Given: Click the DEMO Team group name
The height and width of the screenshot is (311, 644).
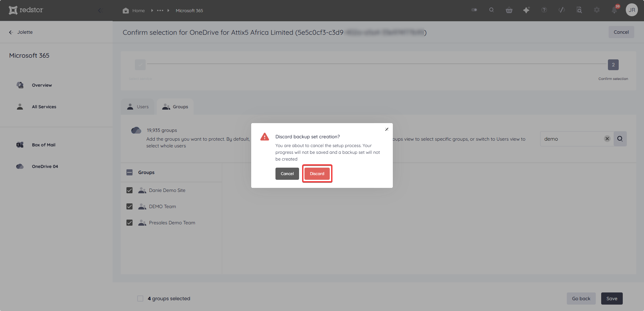Looking at the screenshot, I should [163, 207].
